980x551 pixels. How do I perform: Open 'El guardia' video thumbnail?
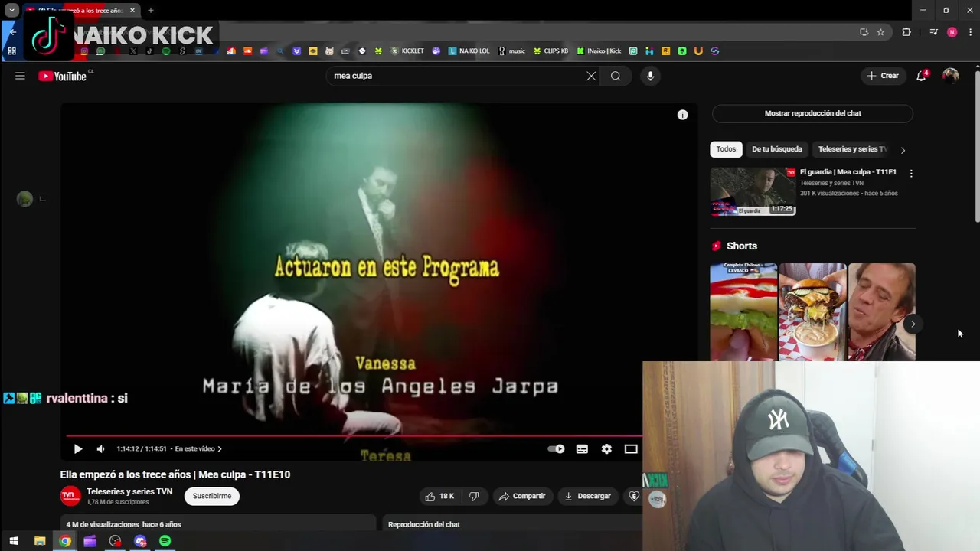click(x=753, y=191)
